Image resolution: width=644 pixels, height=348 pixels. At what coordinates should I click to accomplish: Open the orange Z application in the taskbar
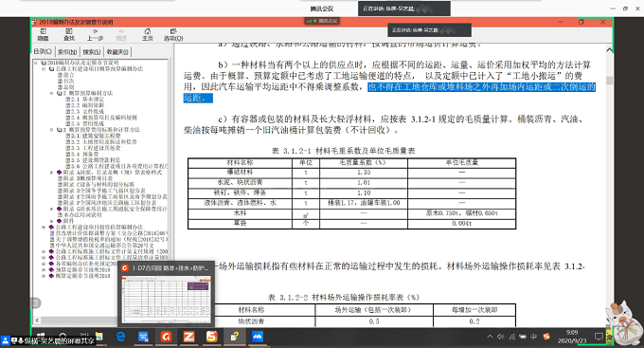tap(188, 337)
